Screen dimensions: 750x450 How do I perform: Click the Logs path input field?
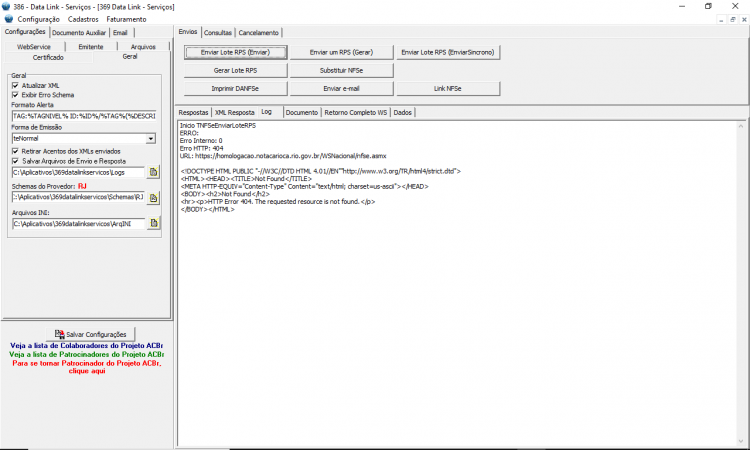78,172
